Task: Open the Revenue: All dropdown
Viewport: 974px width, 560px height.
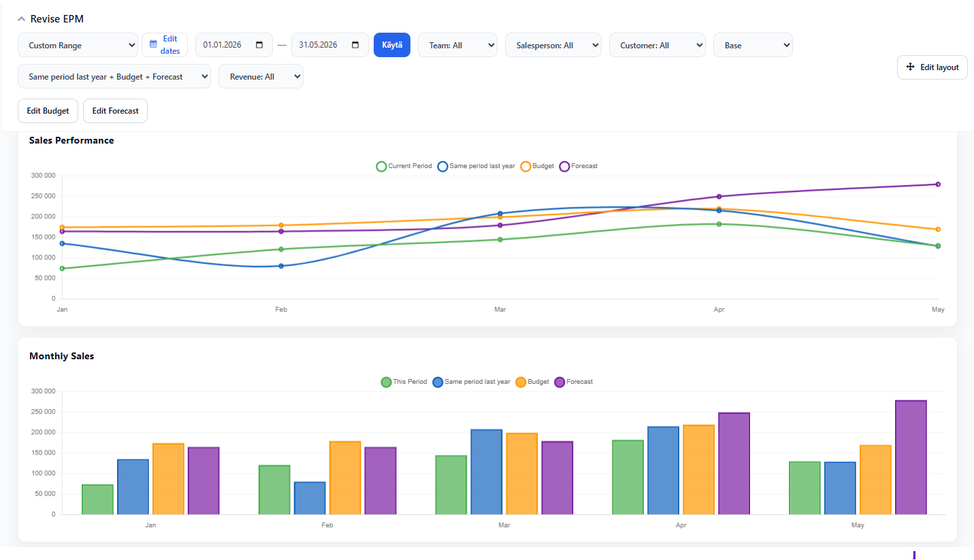Action: point(261,76)
